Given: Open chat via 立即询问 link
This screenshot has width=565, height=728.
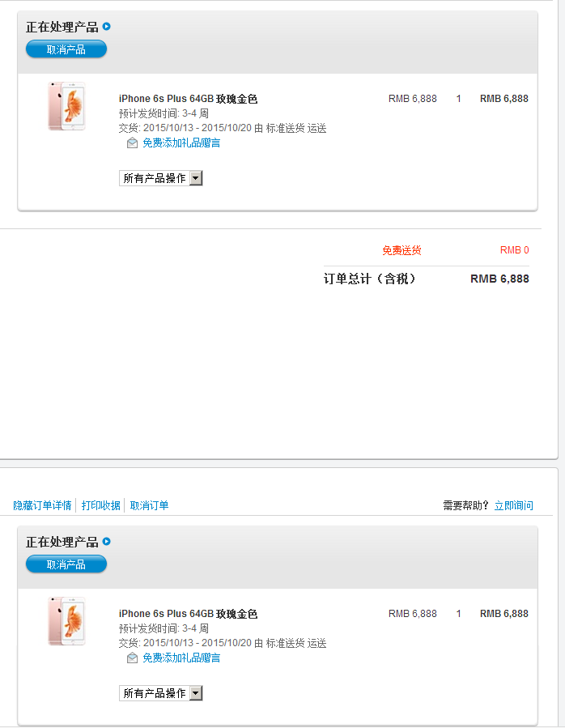Looking at the screenshot, I should 513,505.
